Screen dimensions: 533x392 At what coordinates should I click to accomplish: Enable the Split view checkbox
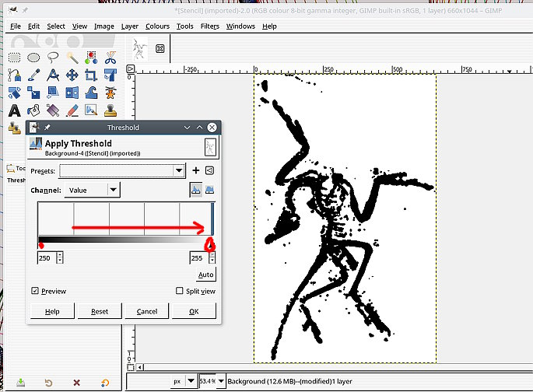pyautogui.click(x=180, y=291)
